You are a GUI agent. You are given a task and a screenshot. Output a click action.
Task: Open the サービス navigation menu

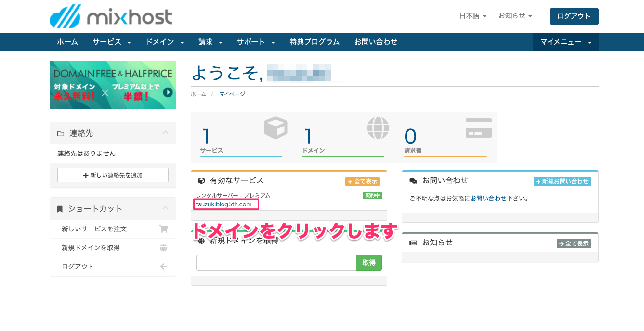point(112,42)
